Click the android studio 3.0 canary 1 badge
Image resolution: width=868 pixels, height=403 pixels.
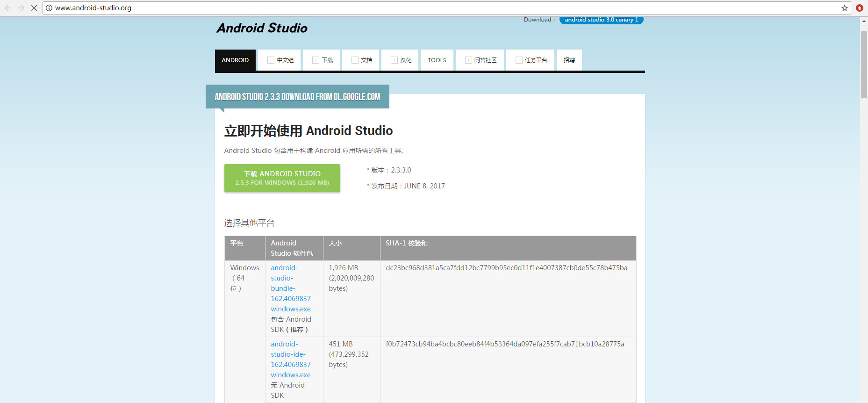click(x=602, y=20)
